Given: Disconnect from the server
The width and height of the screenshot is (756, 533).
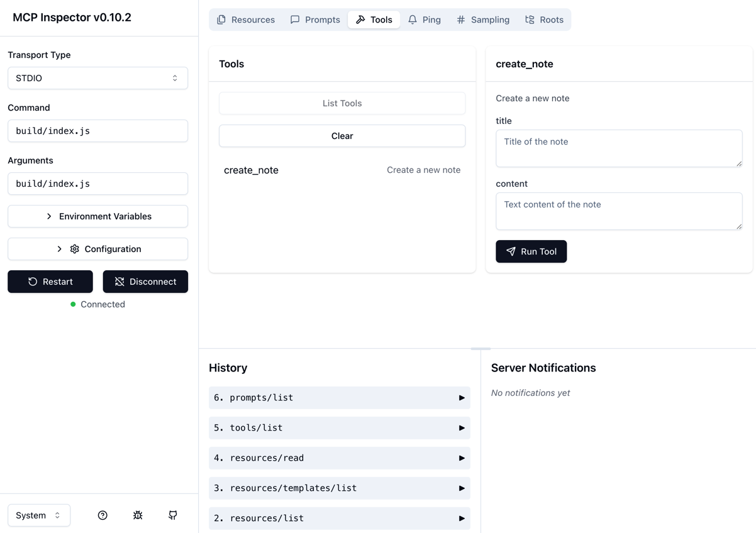Looking at the screenshot, I should click(x=145, y=282).
